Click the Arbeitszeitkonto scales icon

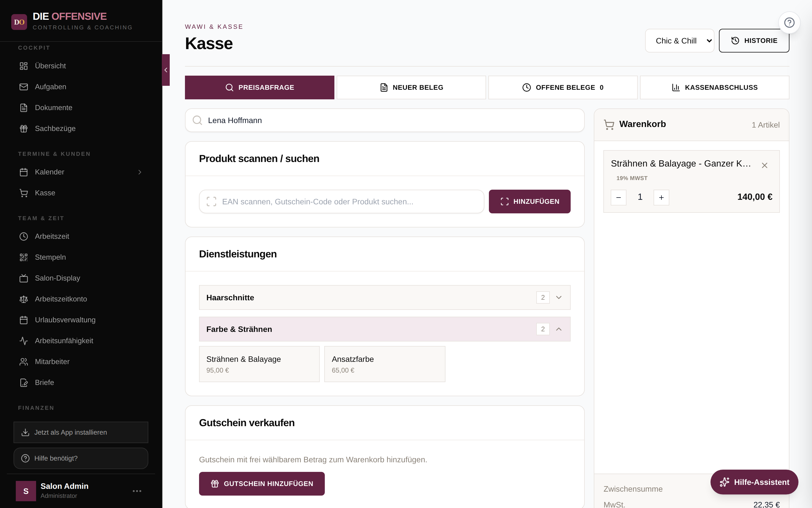click(x=23, y=299)
